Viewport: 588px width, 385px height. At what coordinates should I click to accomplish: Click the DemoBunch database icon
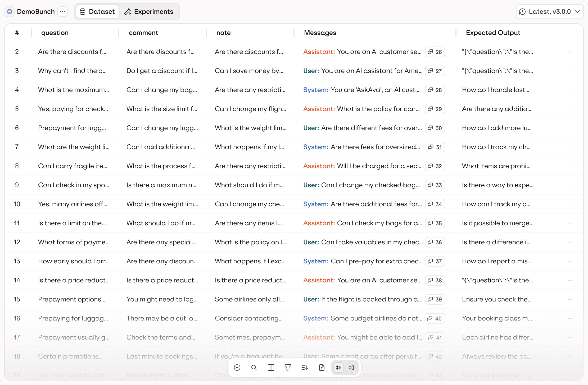point(10,12)
